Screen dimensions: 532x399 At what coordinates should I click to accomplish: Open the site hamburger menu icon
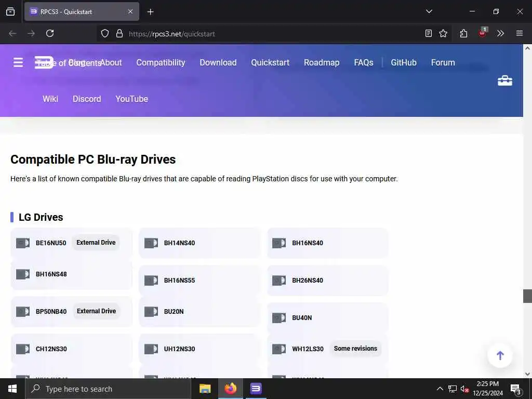18,62
